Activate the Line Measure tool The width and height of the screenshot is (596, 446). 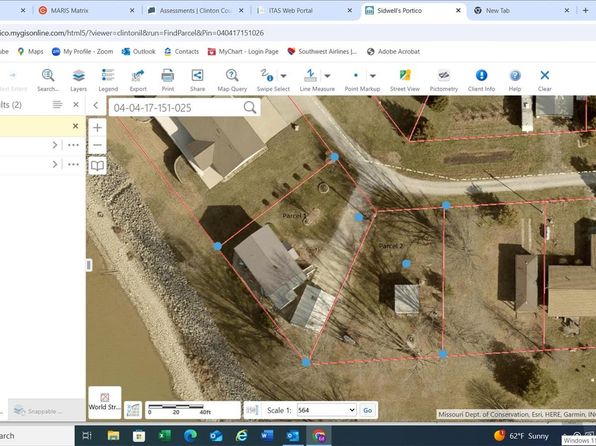(311, 80)
